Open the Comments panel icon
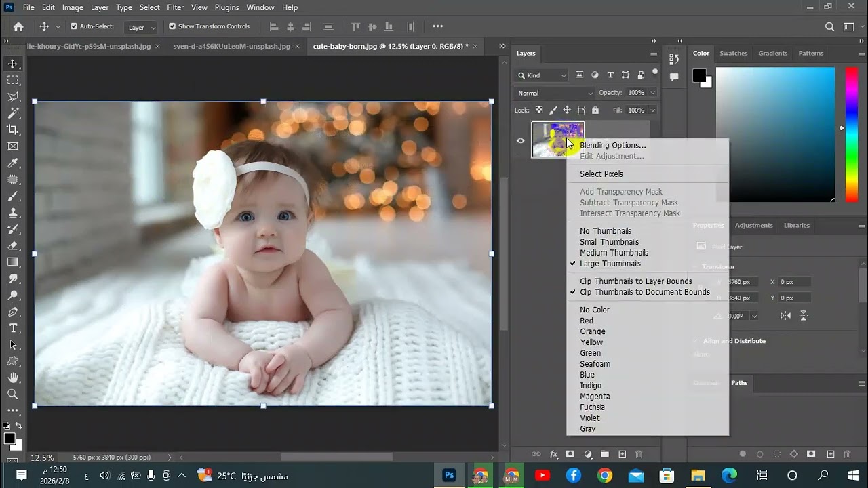 (674, 77)
